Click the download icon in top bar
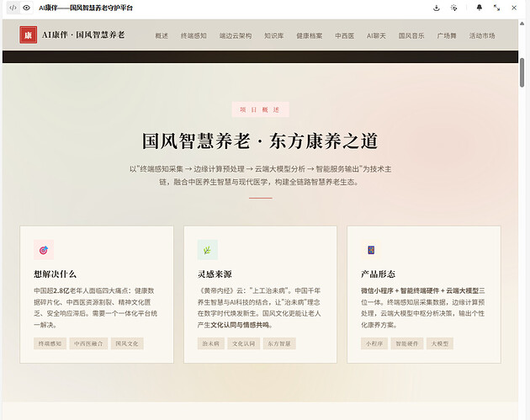Image resolution: width=530 pixels, height=420 pixels. coord(437,8)
